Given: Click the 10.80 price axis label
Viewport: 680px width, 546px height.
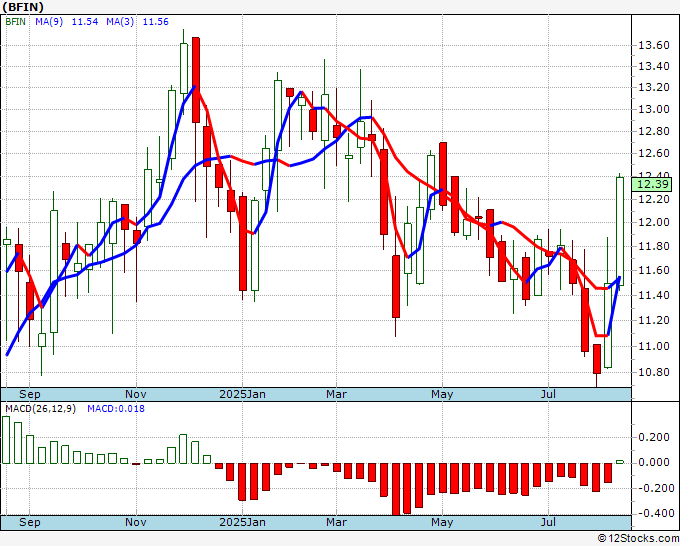Looking at the screenshot, I should 654,373.
